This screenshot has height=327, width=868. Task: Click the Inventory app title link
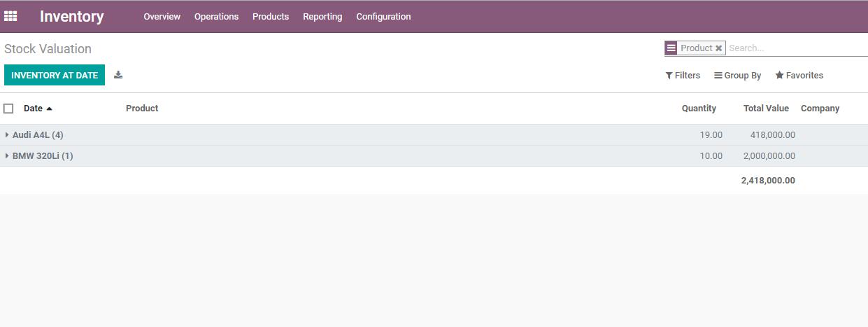click(71, 17)
